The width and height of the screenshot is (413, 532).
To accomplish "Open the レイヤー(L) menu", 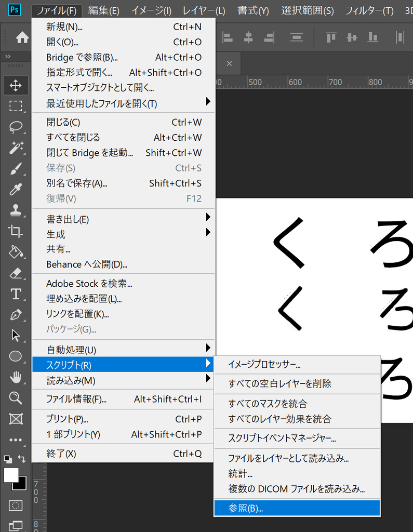I will [x=204, y=10].
